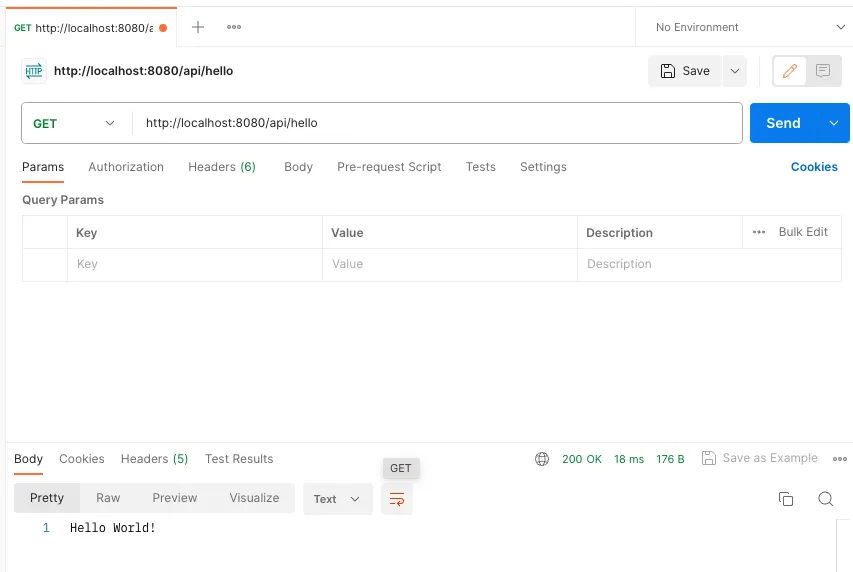Open a new request tab with plus icon

point(198,27)
